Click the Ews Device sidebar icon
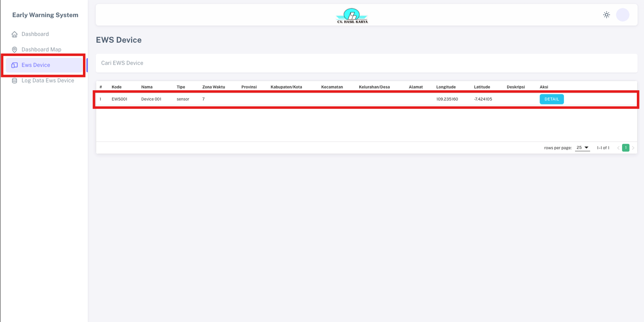644x322 pixels. [x=15, y=65]
